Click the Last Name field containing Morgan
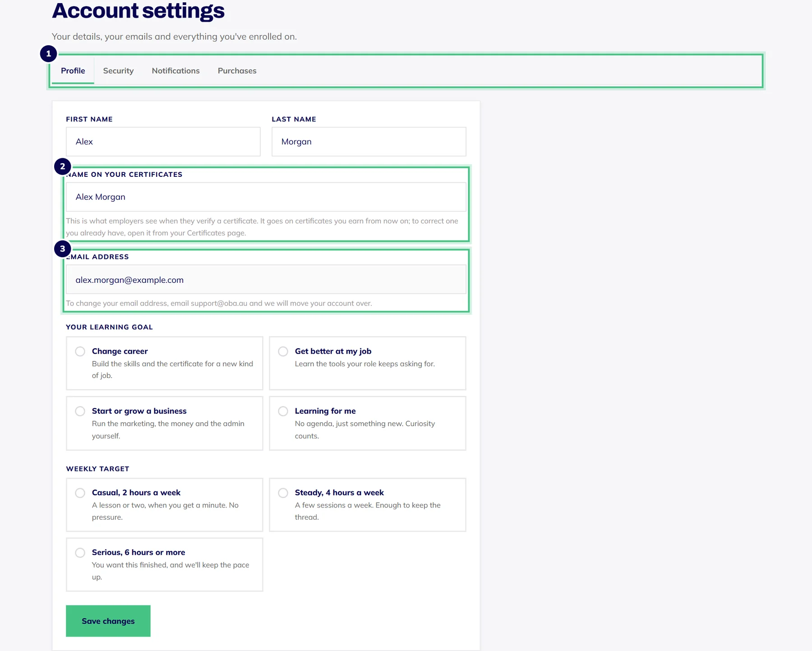 point(369,142)
